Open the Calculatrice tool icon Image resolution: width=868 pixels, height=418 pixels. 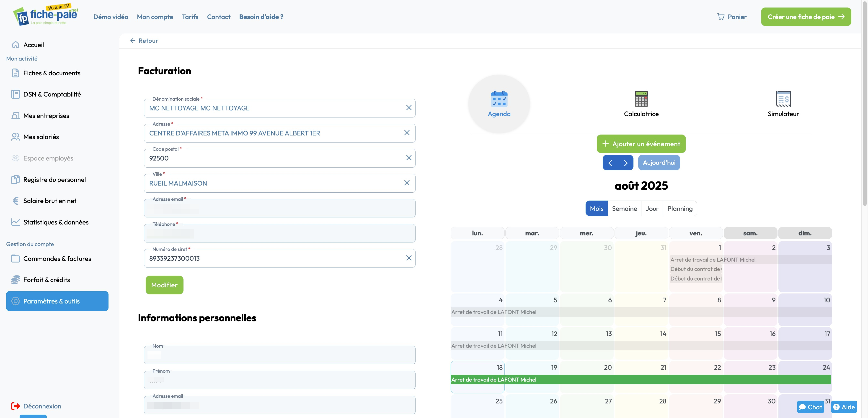pos(641,99)
